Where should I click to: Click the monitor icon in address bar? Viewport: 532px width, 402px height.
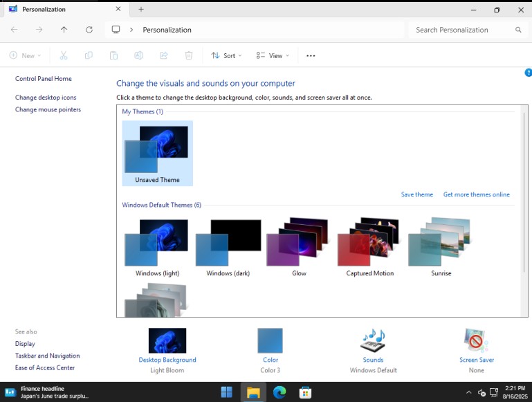[x=116, y=30]
